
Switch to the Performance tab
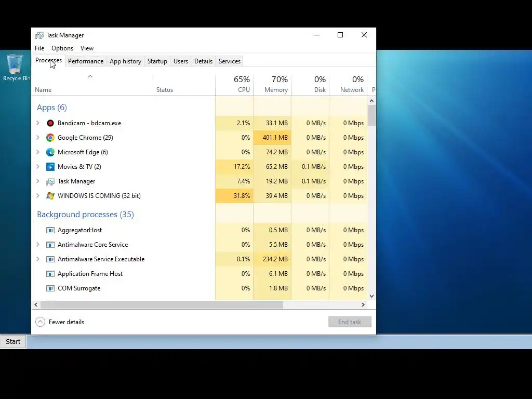86,61
